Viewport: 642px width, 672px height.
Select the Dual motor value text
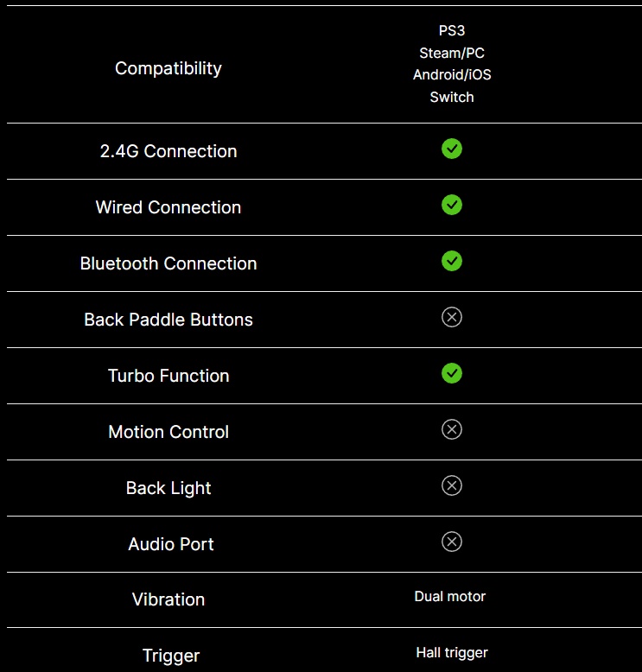click(x=450, y=597)
